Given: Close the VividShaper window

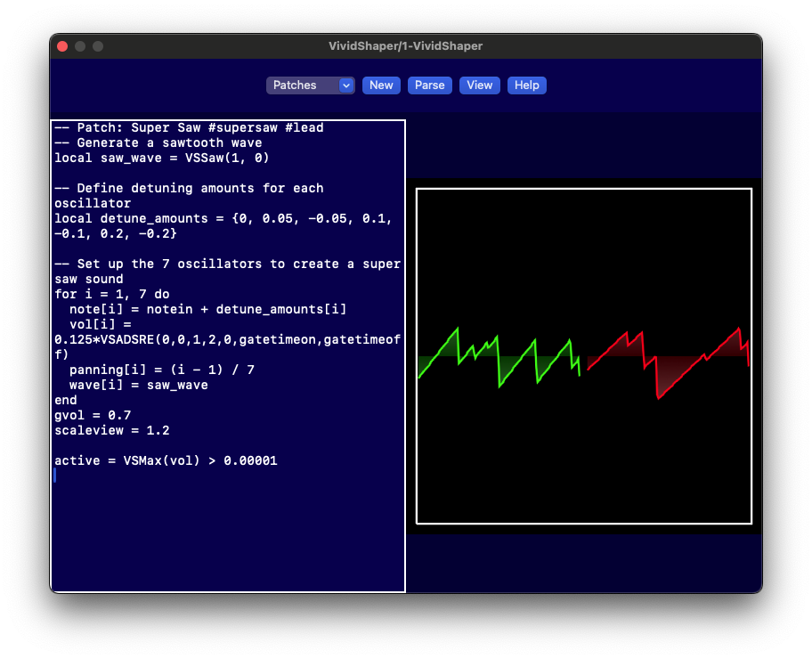Looking at the screenshot, I should pyautogui.click(x=62, y=46).
